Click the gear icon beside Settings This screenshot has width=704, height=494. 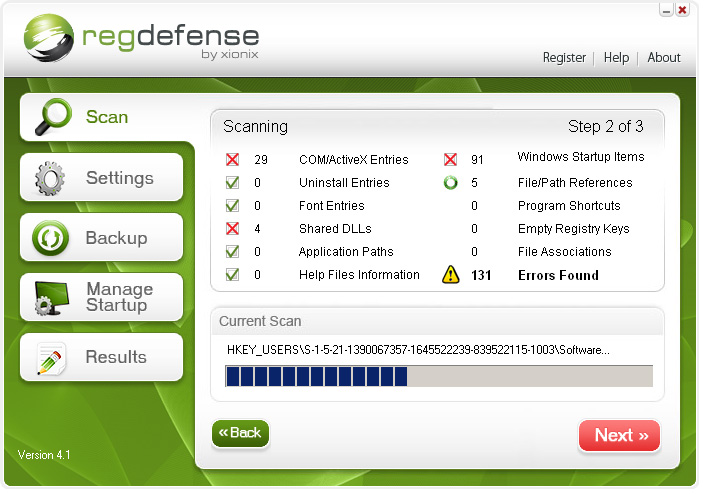click(x=49, y=178)
